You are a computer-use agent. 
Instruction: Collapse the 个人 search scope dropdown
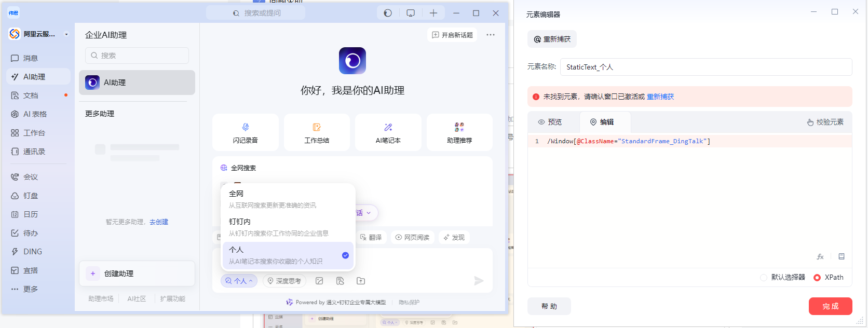click(239, 281)
